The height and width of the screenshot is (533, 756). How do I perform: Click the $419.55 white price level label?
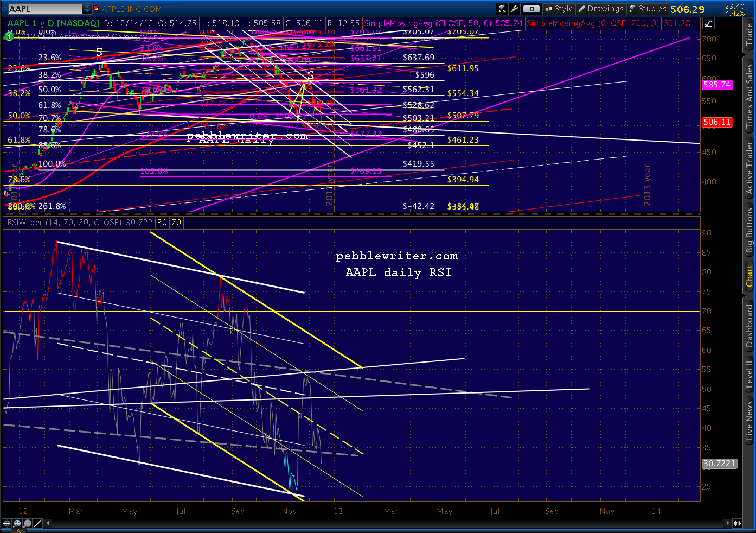[x=418, y=163]
